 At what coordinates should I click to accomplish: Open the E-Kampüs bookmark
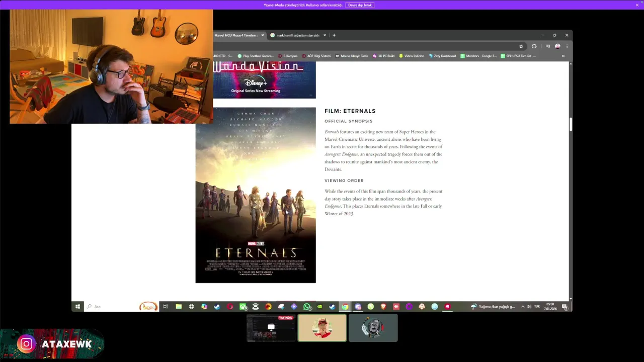click(x=287, y=56)
